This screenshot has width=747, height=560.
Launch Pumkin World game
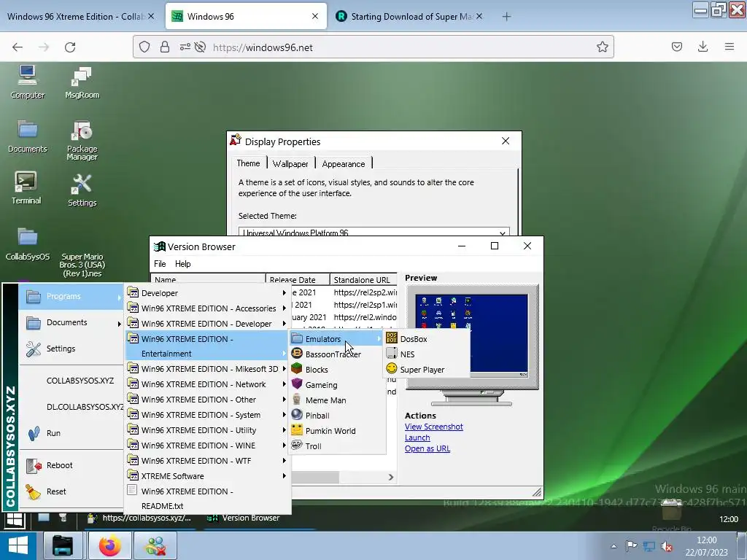pos(337,430)
